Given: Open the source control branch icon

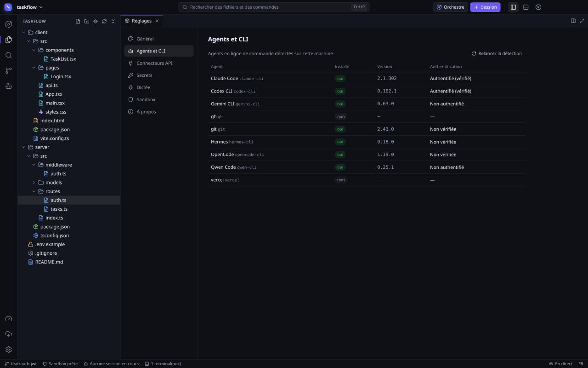Looking at the screenshot, I should point(8,70).
